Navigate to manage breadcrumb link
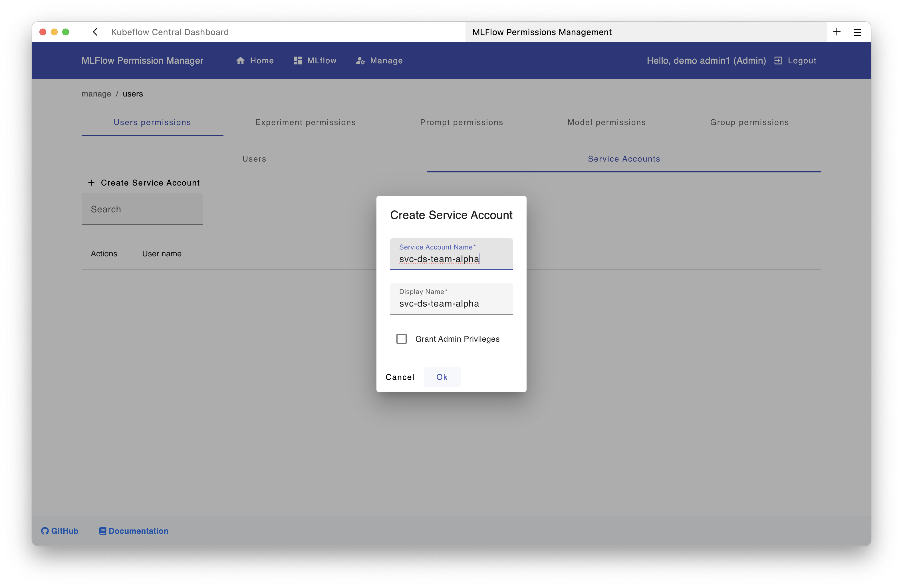903x588 pixels. [96, 94]
